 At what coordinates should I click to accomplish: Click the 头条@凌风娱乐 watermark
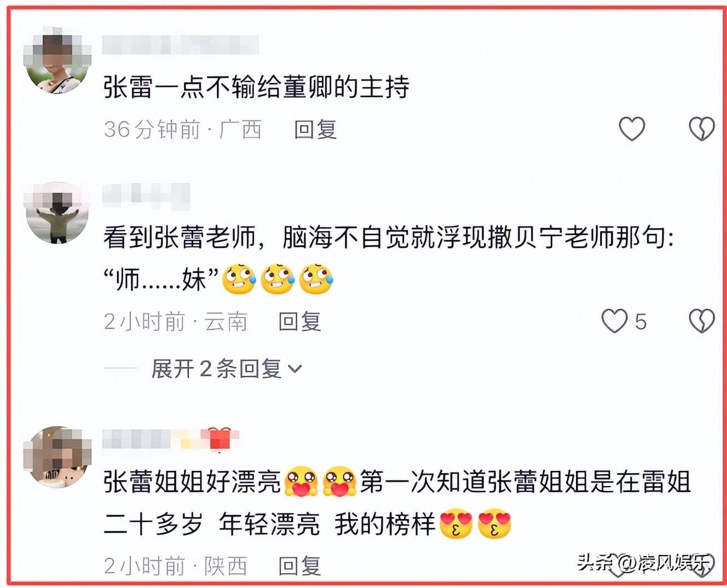[645, 562]
